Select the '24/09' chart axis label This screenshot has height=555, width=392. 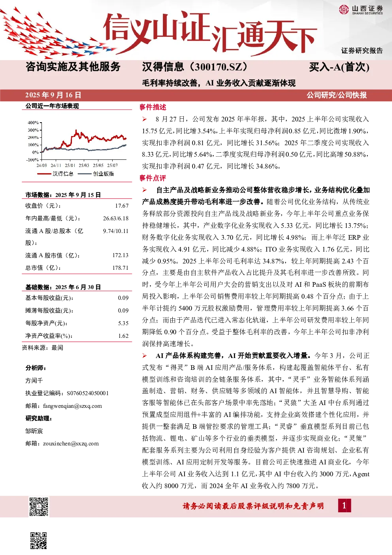(x=41, y=165)
